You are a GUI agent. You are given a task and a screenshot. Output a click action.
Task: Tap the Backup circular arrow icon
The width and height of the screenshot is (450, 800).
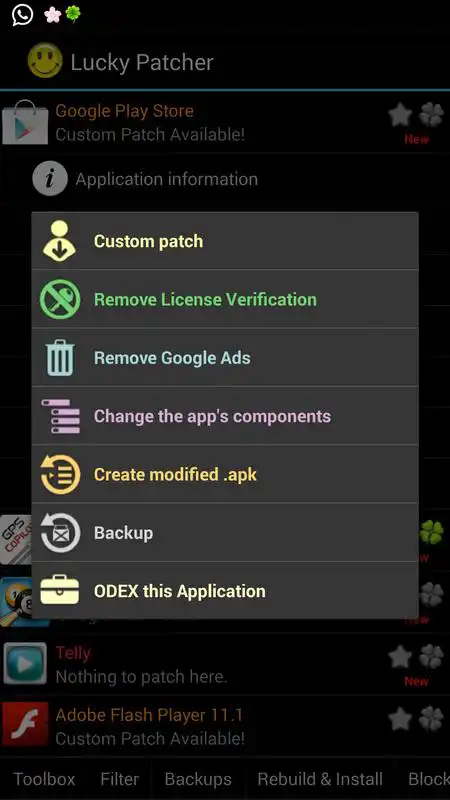[x=60, y=533]
